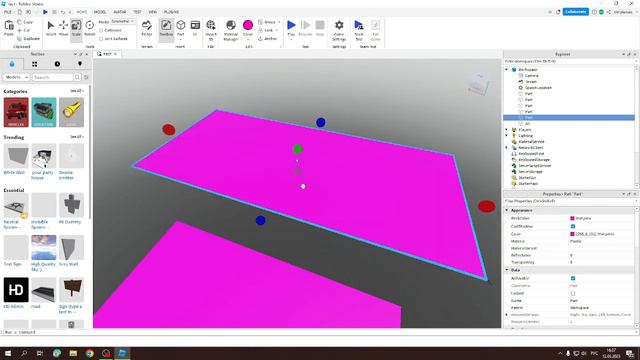This screenshot has height=360, width=640.
Task: Switch to the PLUGINS ribbon tab
Action: tap(171, 12)
